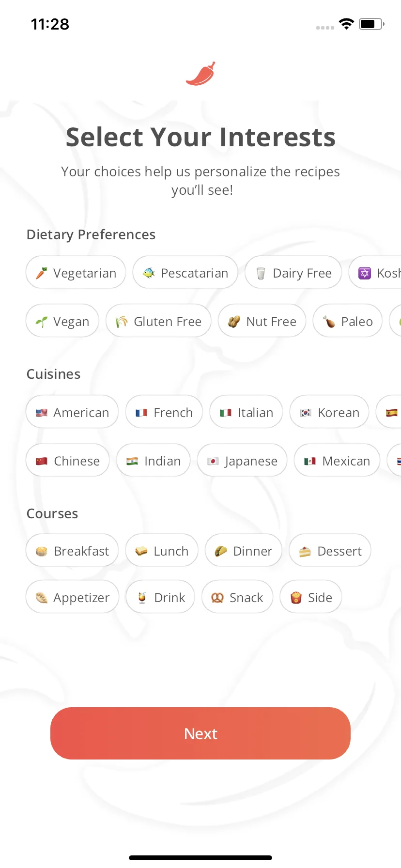Pick the Korean cuisine chip
Image resolution: width=401 pixels, height=868 pixels.
click(329, 412)
